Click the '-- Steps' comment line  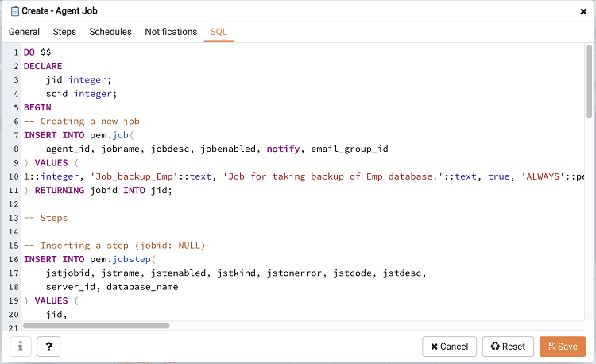point(45,218)
